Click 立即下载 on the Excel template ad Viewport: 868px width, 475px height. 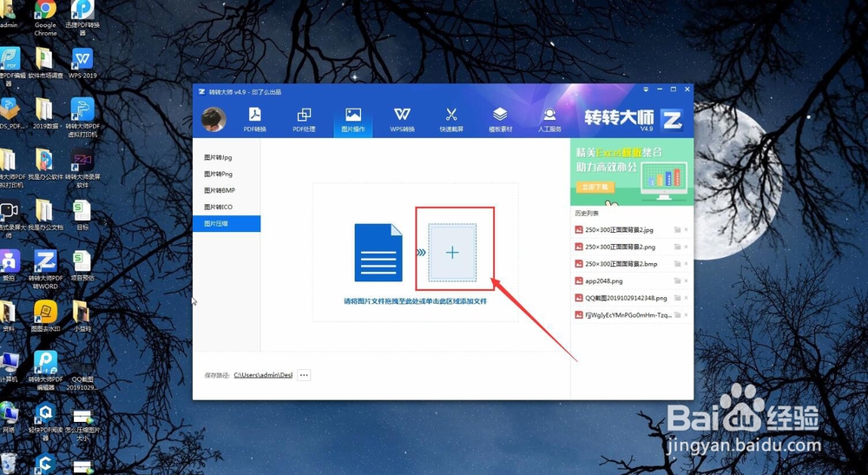[595, 187]
